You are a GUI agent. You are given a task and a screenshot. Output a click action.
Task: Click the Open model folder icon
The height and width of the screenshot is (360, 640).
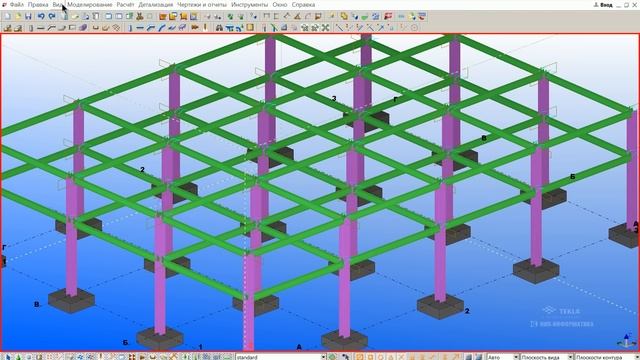18,16
